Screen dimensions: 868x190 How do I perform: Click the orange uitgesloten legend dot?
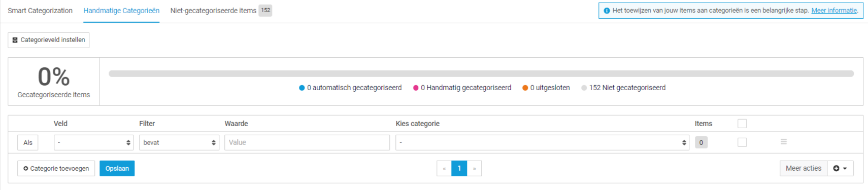[x=525, y=88]
